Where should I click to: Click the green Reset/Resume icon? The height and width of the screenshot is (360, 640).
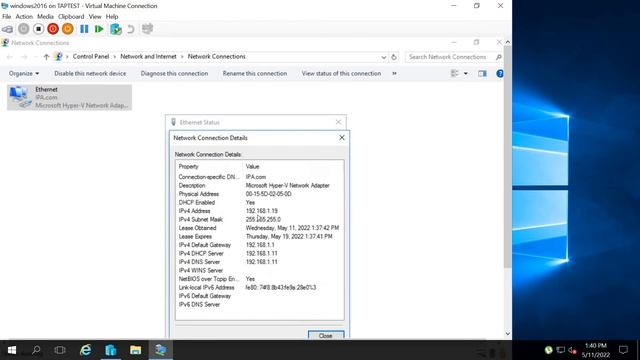[x=99, y=29]
